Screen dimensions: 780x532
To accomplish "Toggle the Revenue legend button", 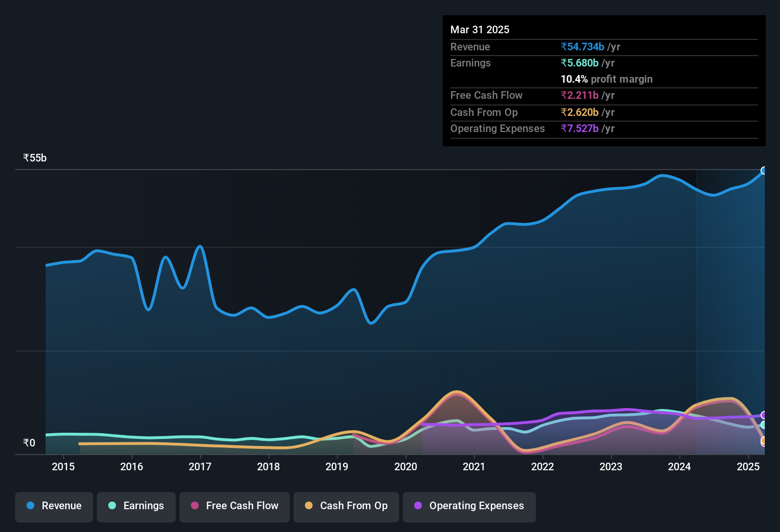I will 54,507.
